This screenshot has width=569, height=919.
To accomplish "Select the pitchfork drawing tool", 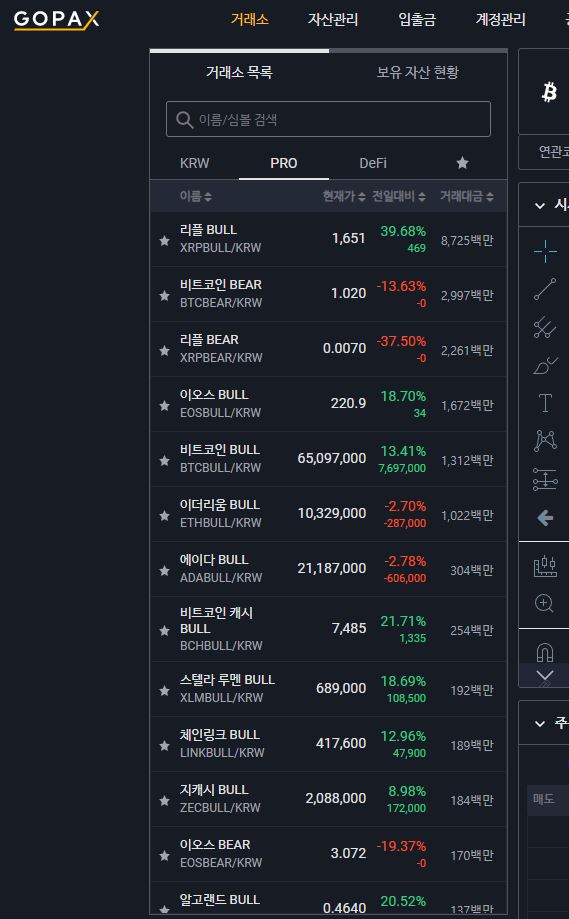I will pyautogui.click(x=545, y=327).
